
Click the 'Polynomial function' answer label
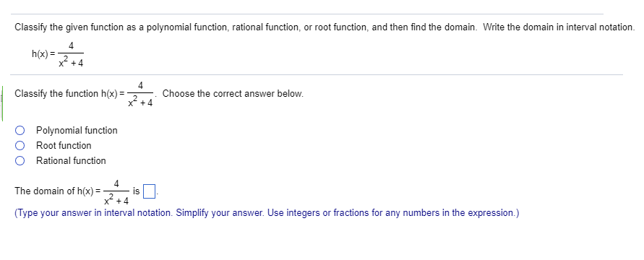click(77, 131)
